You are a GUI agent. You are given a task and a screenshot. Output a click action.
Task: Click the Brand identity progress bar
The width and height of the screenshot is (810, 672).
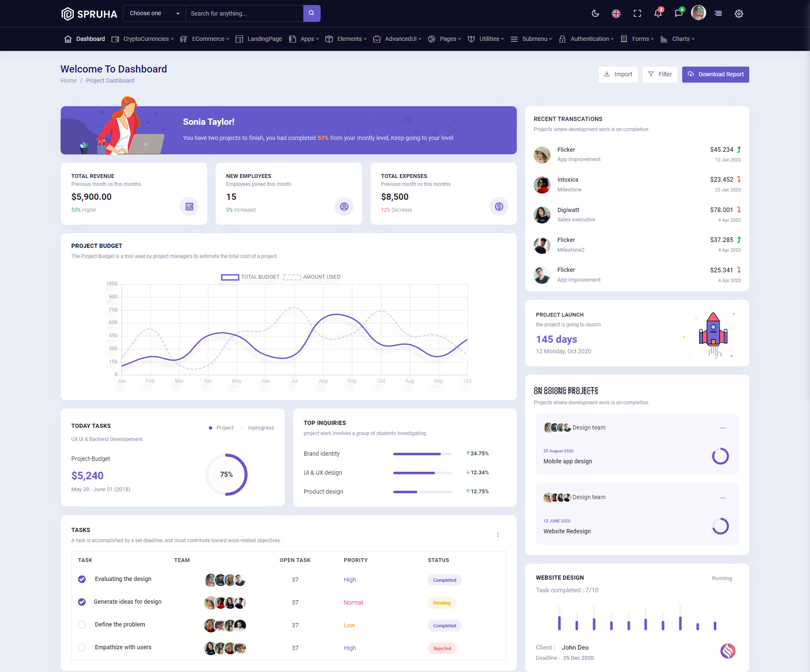422,454
